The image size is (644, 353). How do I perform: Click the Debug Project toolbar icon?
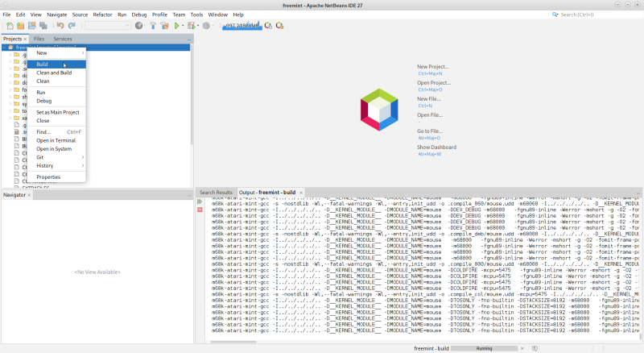pos(191,26)
